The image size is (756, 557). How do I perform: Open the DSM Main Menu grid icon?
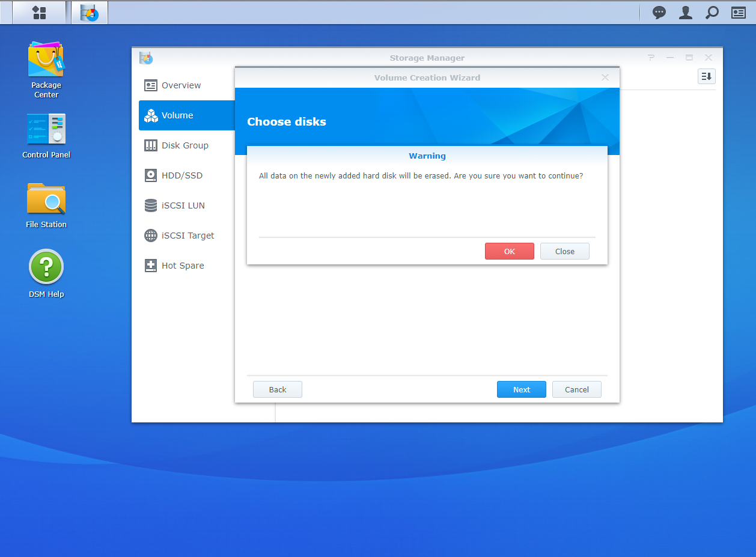[39, 13]
